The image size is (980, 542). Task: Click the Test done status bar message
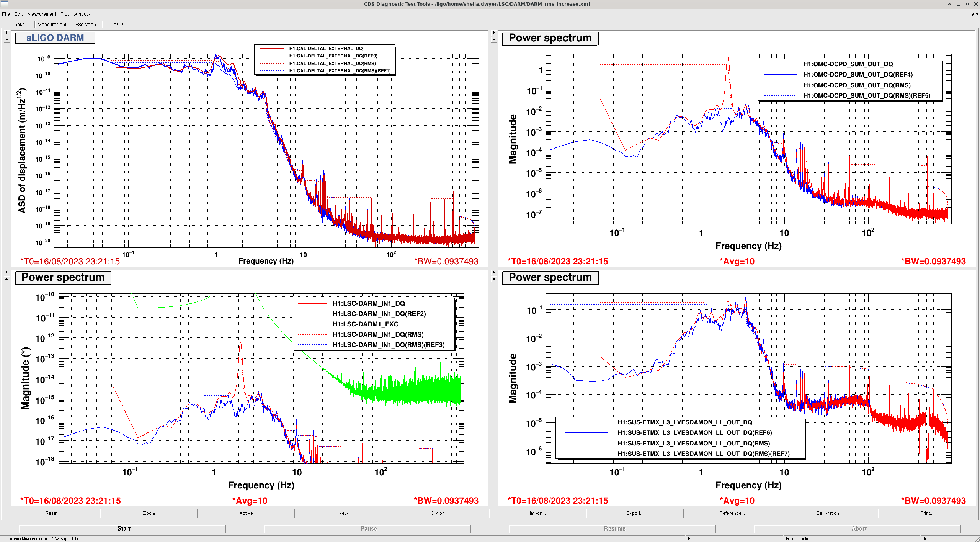40,539
